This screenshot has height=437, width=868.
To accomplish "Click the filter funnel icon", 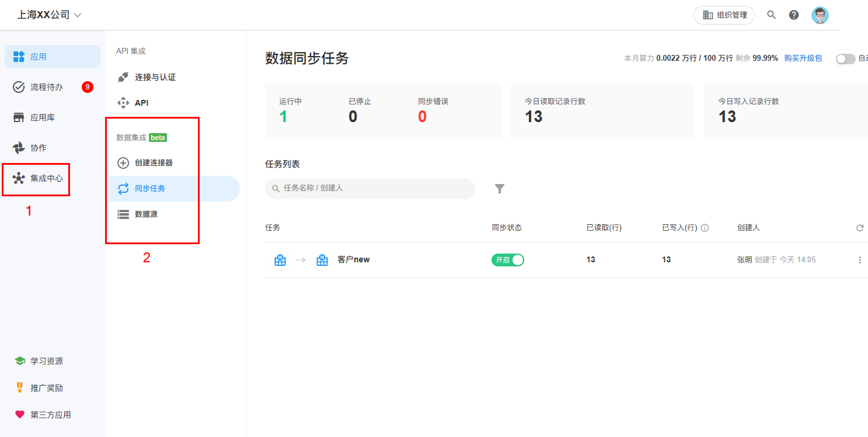I will coord(500,189).
